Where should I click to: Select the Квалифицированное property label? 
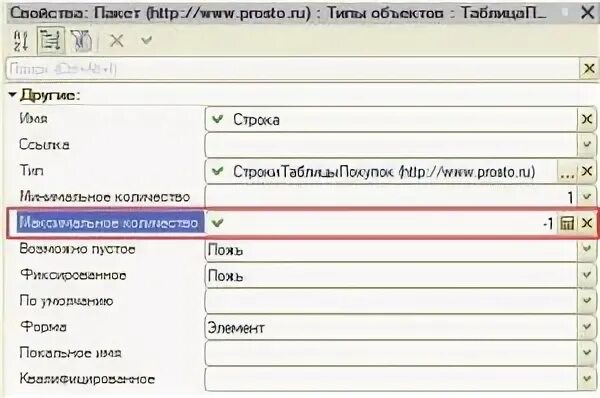click(87, 379)
